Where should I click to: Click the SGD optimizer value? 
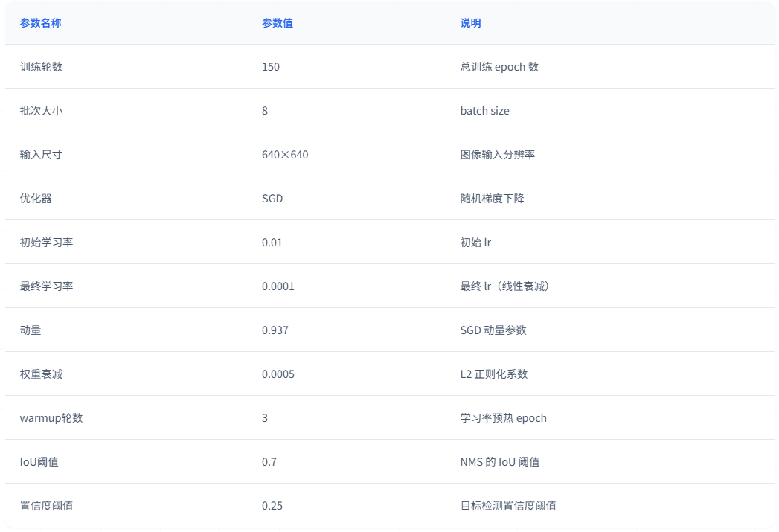point(272,199)
